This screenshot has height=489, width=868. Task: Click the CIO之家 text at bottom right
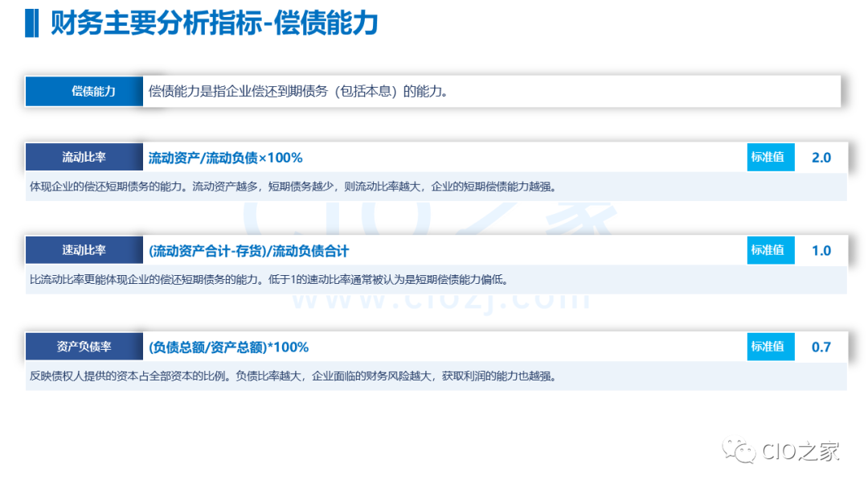pyautogui.click(x=800, y=452)
